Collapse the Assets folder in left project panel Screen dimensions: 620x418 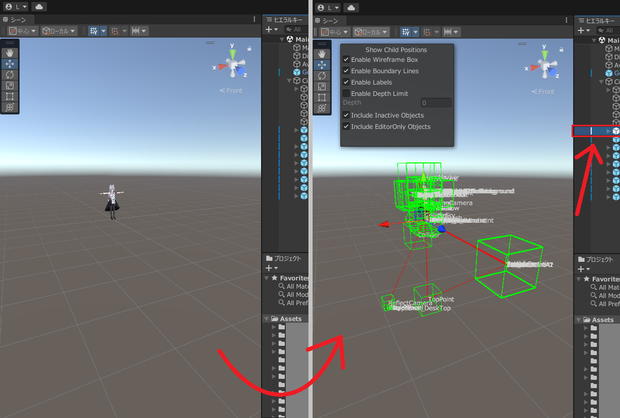click(x=267, y=319)
